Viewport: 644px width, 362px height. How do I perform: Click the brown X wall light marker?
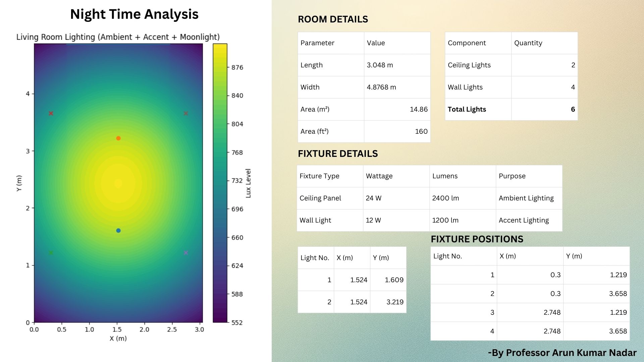[186, 113]
